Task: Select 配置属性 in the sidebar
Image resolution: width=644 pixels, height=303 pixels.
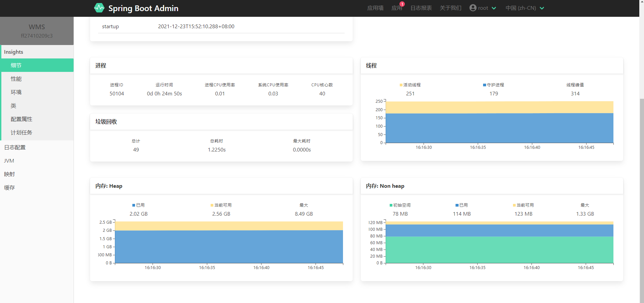Action: tap(22, 119)
